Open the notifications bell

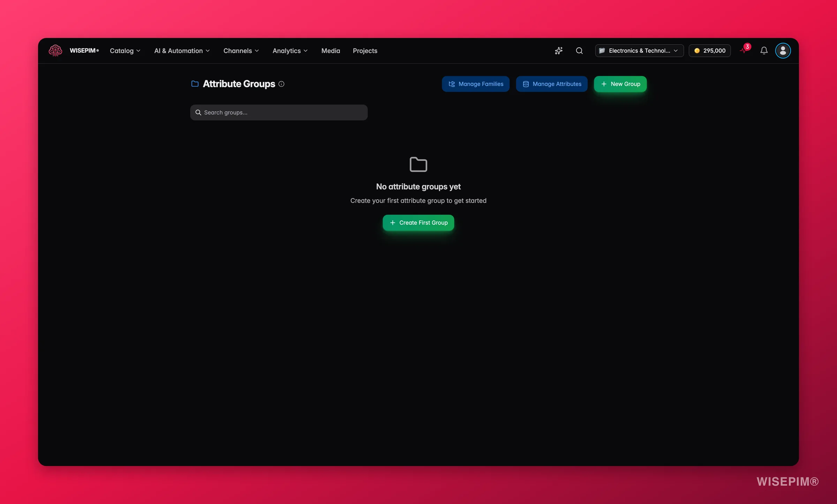point(764,51)
